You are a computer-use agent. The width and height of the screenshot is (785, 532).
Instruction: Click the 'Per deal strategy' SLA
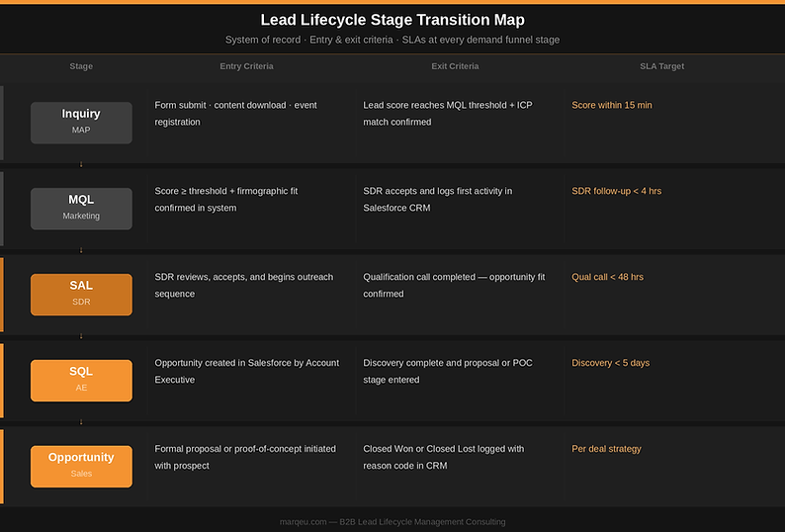pyautogui.click(x=606, y=449)
